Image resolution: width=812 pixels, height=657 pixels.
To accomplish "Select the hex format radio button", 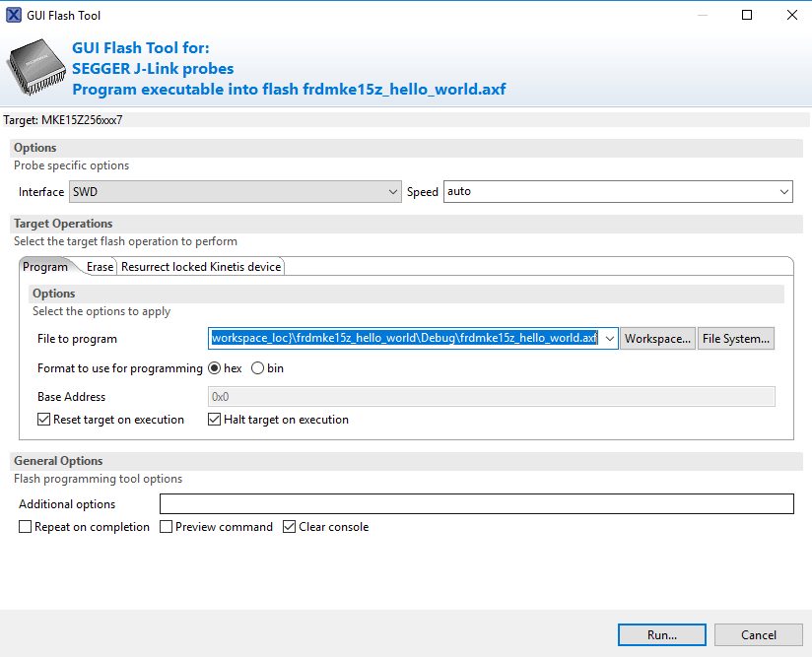I will (214, 368).
